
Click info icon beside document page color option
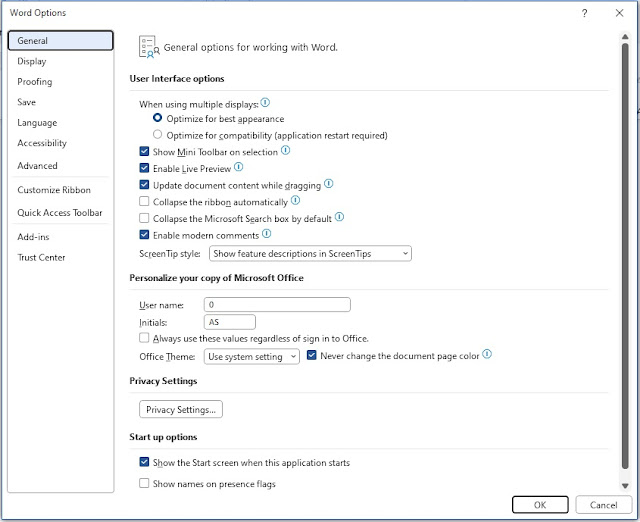487,354
